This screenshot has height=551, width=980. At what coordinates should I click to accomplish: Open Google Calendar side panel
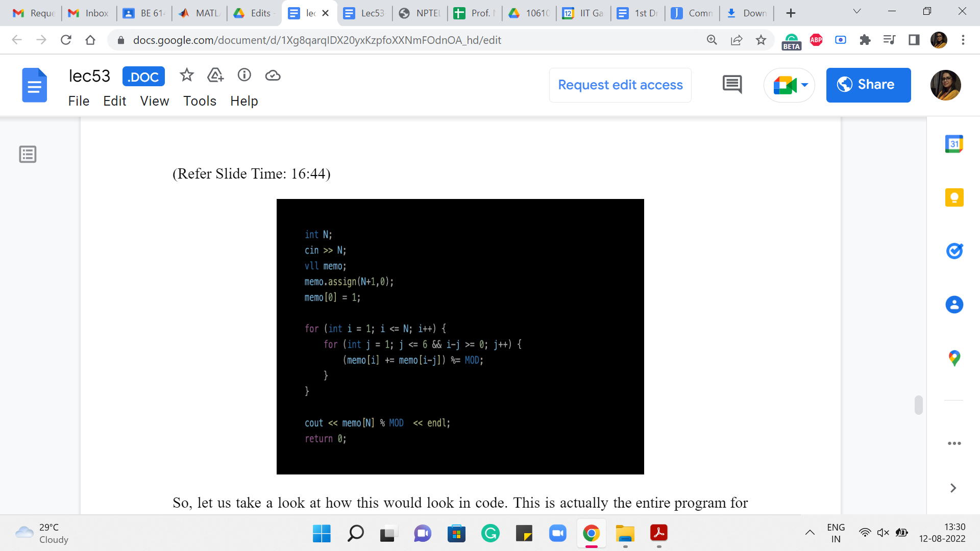point(954,144)
